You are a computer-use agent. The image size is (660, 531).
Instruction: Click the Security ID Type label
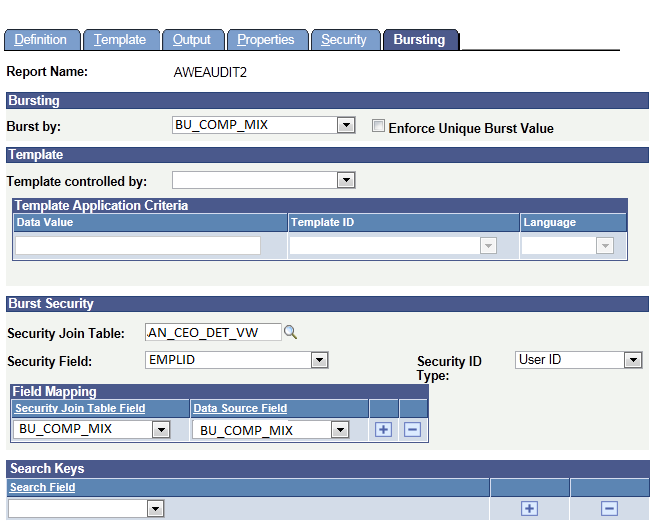coord(449,368)
